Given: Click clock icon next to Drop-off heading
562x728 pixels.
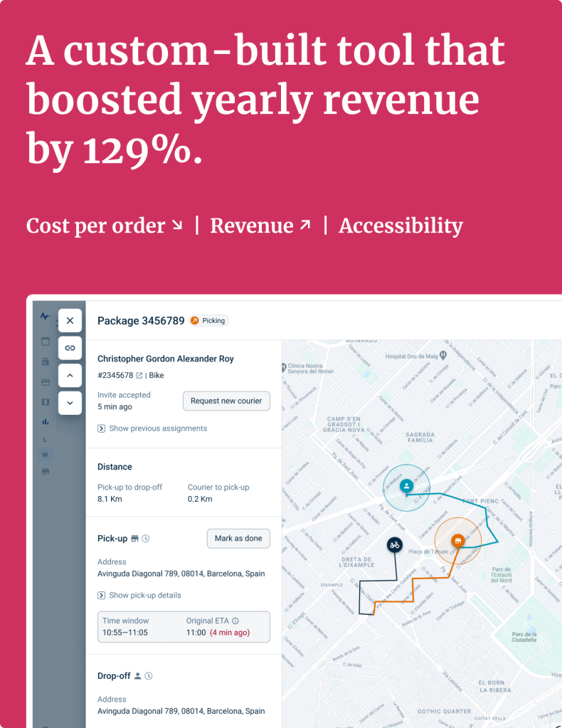Looking at the screenshot, I should pyautogui.click(x=149, y=676).
